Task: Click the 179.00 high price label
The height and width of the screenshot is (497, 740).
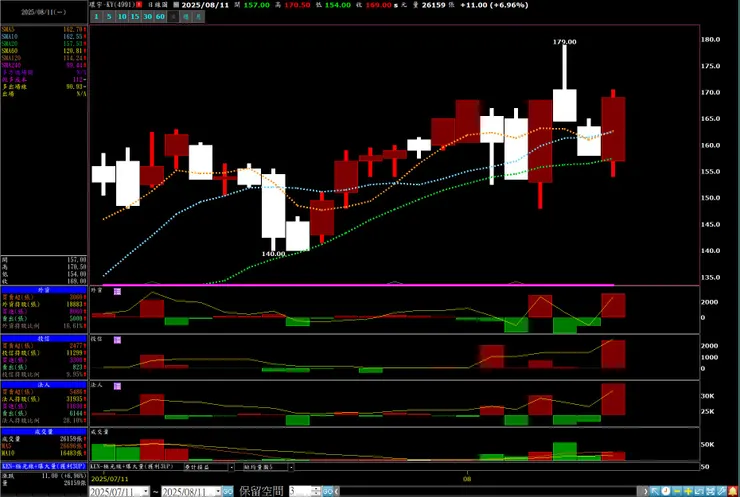Action: coord(564,42)
